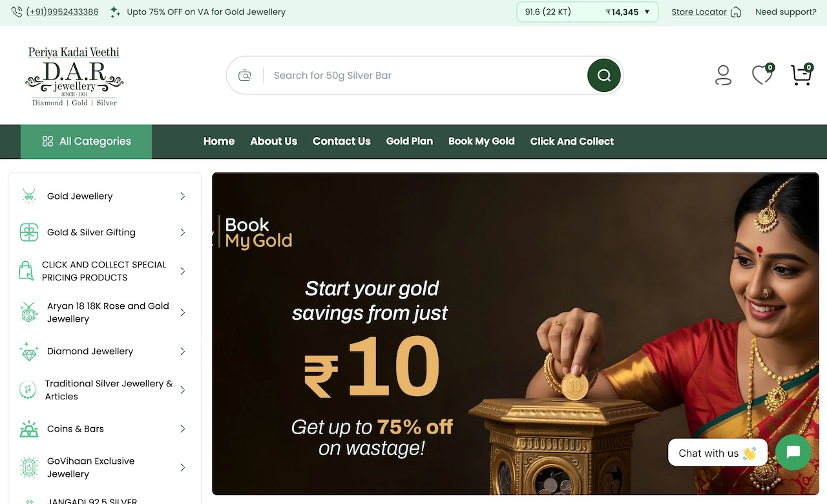Expand Gold & Silver Gifting category arrow
Screen dimensions: 827x504
pyautogui.click(x=183, y=233)
